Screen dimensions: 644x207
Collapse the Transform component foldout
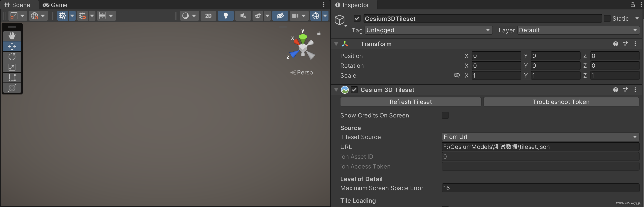(336, 44)
